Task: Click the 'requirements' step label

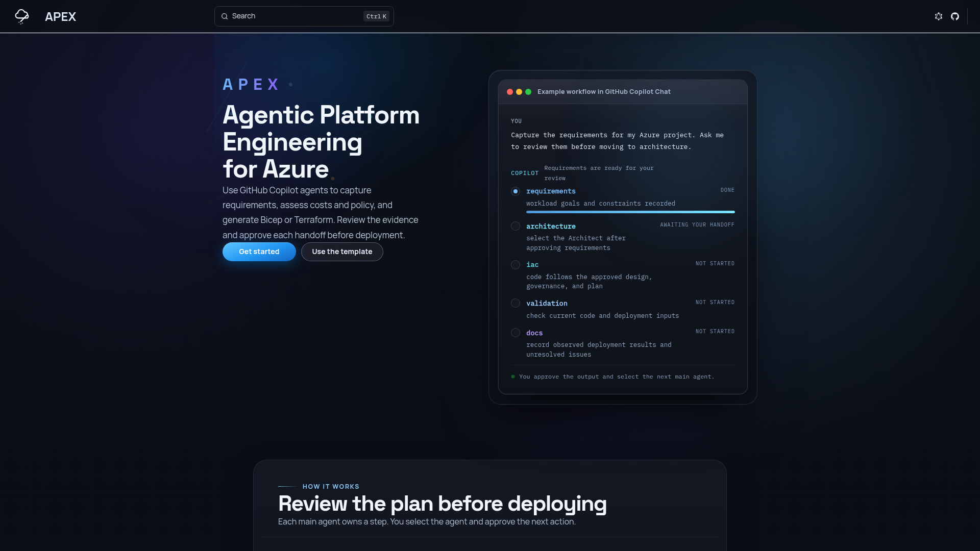Action: pos(551,191)
